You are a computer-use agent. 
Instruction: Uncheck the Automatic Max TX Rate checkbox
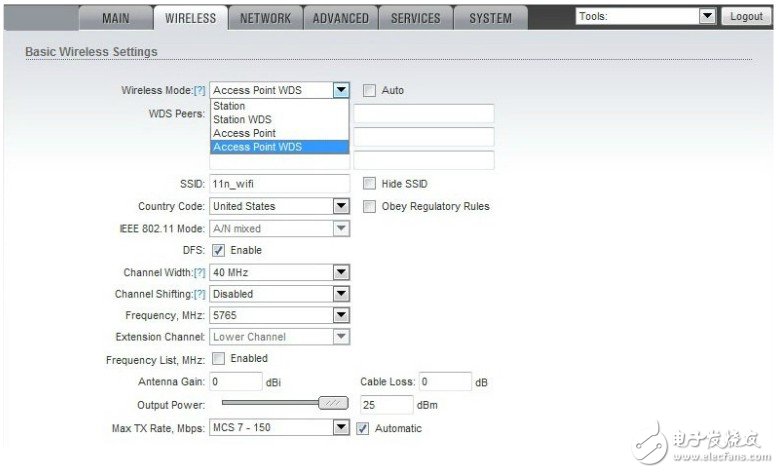tap(364, 428)
